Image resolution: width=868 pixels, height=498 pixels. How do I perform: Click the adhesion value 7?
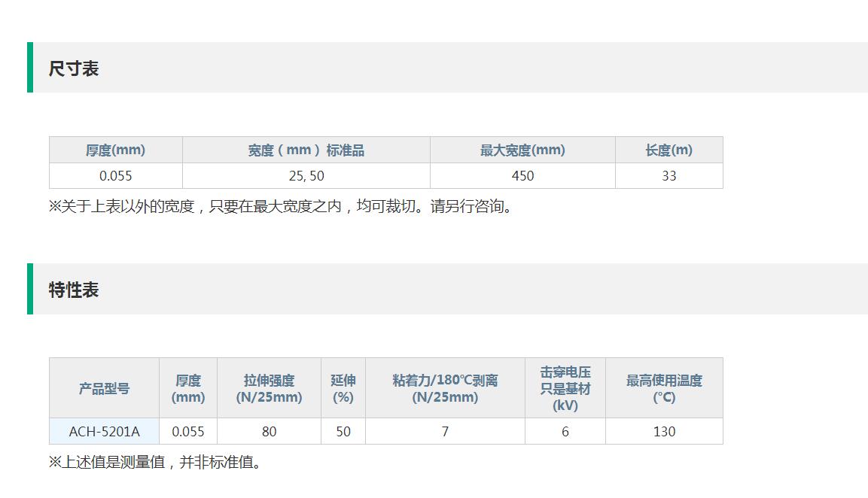(x=445, y=431)
